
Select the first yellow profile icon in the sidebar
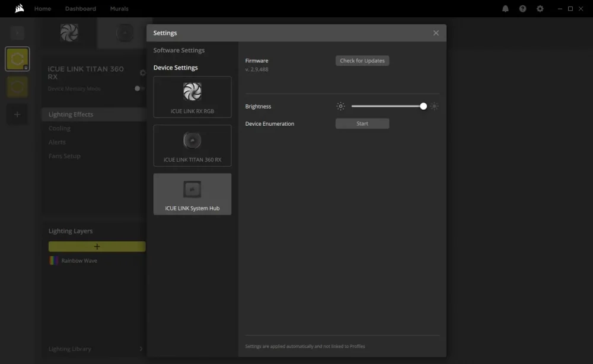pyautogui.click(x=17, y=59)
